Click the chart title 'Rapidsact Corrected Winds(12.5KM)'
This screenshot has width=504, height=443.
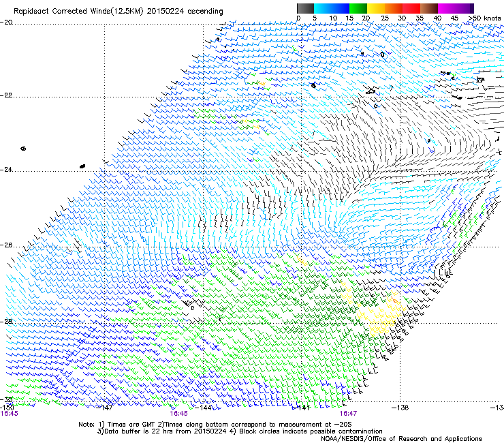(78, 12)
